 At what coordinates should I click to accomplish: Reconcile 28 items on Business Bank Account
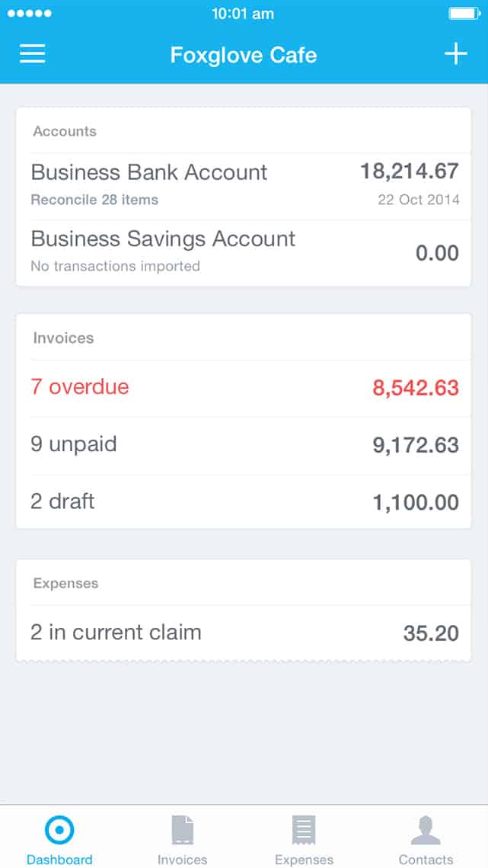(x=94, y=200)
